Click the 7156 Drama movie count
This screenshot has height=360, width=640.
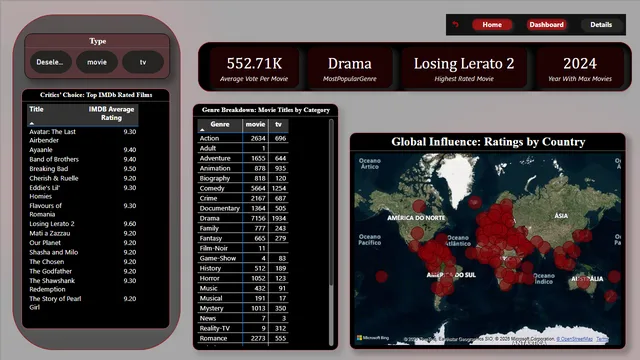tap(258, 218)
